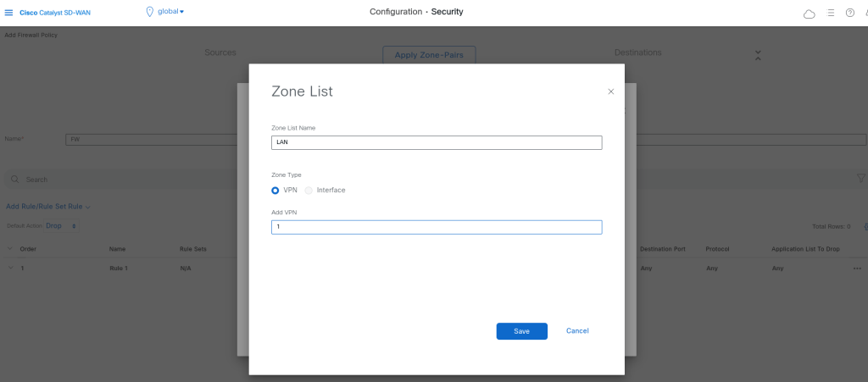Open the Default Action Drop selector
This screenshot has height=382, width=868.
pyautogui.click(x=61, y=226)
